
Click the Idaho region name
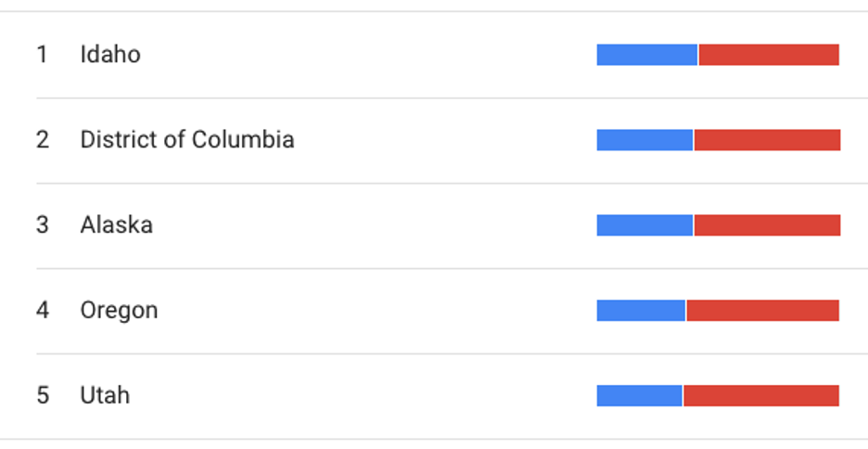[x=110, y=55]
